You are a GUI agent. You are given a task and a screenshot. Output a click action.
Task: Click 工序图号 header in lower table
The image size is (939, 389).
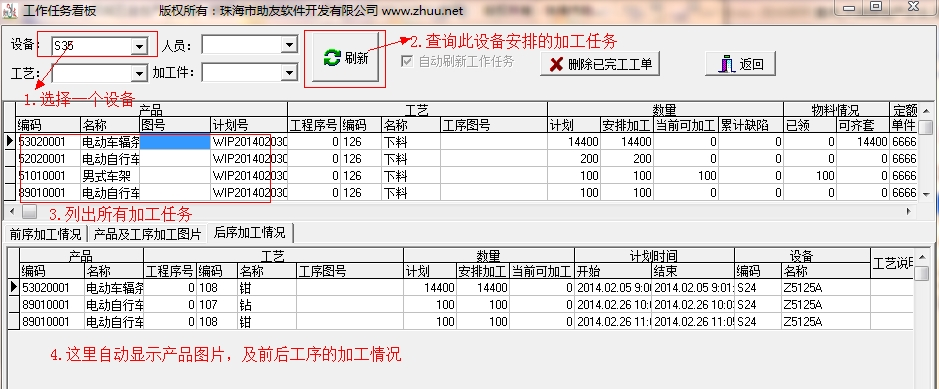[x=350, y=271]
